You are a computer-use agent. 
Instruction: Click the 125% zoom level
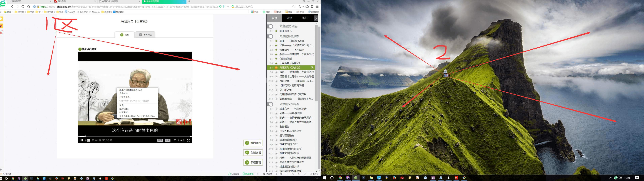(x=314, y=174)
